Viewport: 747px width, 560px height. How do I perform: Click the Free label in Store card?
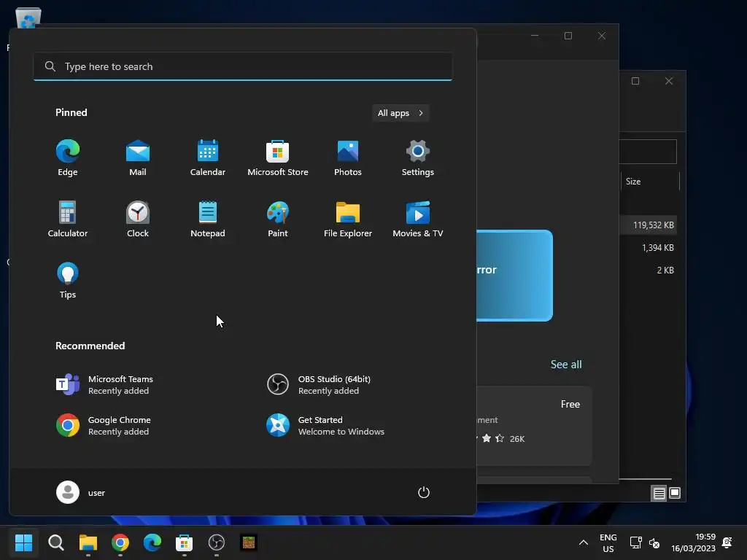(570, 404)
